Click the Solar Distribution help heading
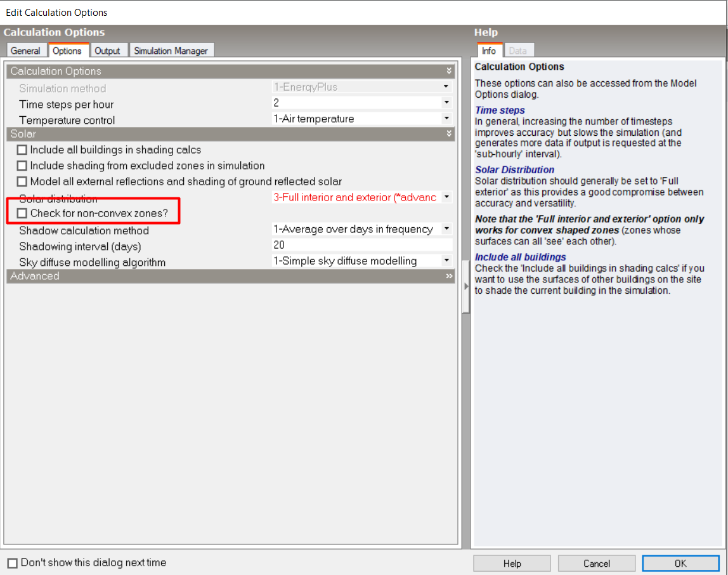 (514, 169)
